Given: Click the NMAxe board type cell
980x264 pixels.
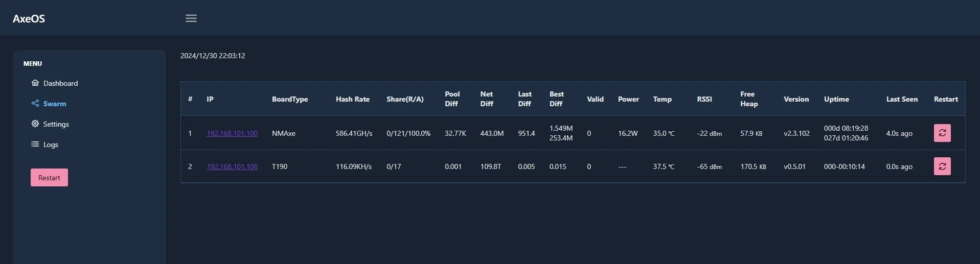Looking at the screenshot, I should coord(284,133).
